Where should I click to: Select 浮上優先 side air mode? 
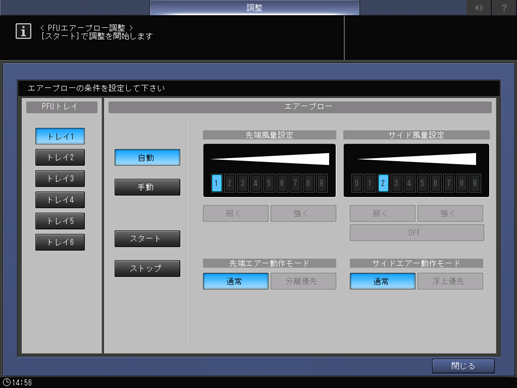[450, 281]
